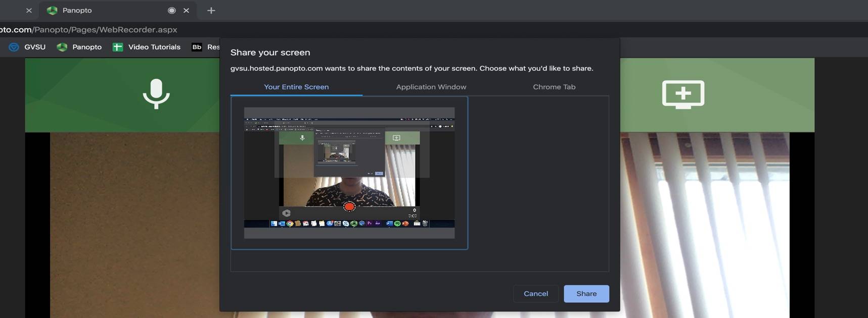Click the microphone audio source icon
Image resolution: width=868 pixels, height=318 pixels.
[x=156, y=94]
